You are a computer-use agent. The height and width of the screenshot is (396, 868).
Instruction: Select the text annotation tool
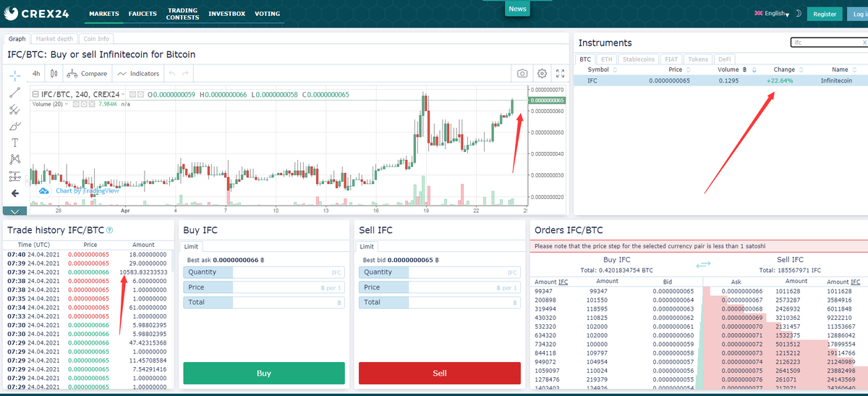pyautogui.click(x=15, y=143)
